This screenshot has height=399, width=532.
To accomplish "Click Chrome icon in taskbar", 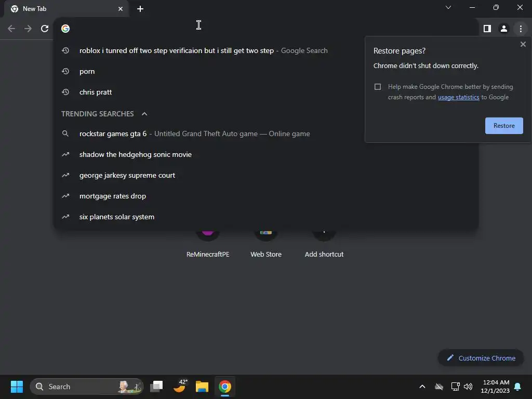I will tap(224, 387).
